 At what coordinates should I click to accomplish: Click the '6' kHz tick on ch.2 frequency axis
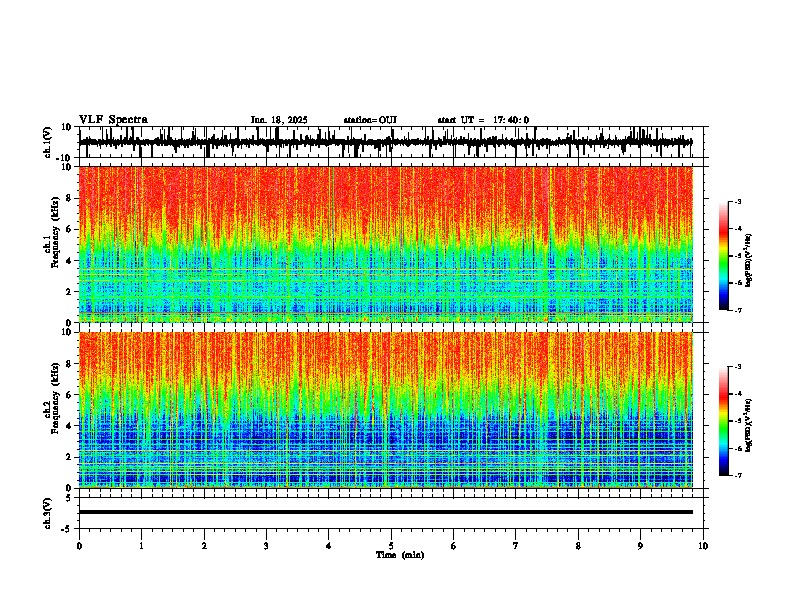pos(70,395)
